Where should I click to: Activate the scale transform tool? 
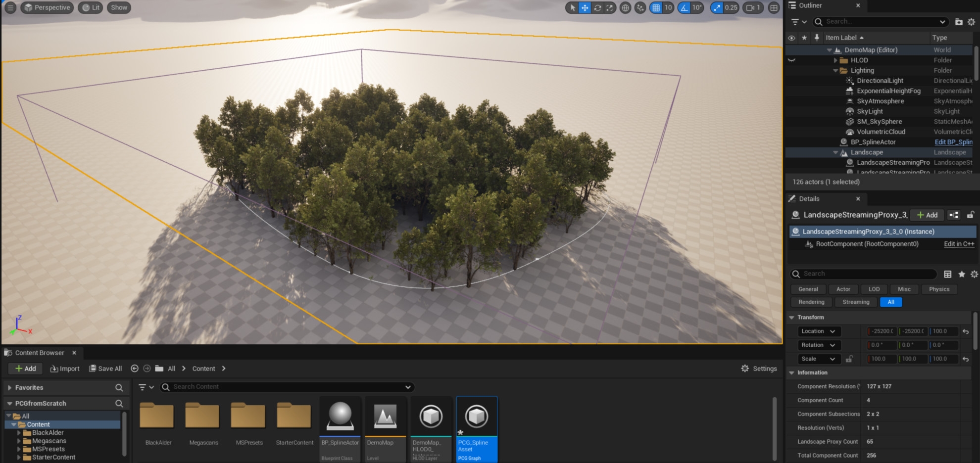click(610, 7)
